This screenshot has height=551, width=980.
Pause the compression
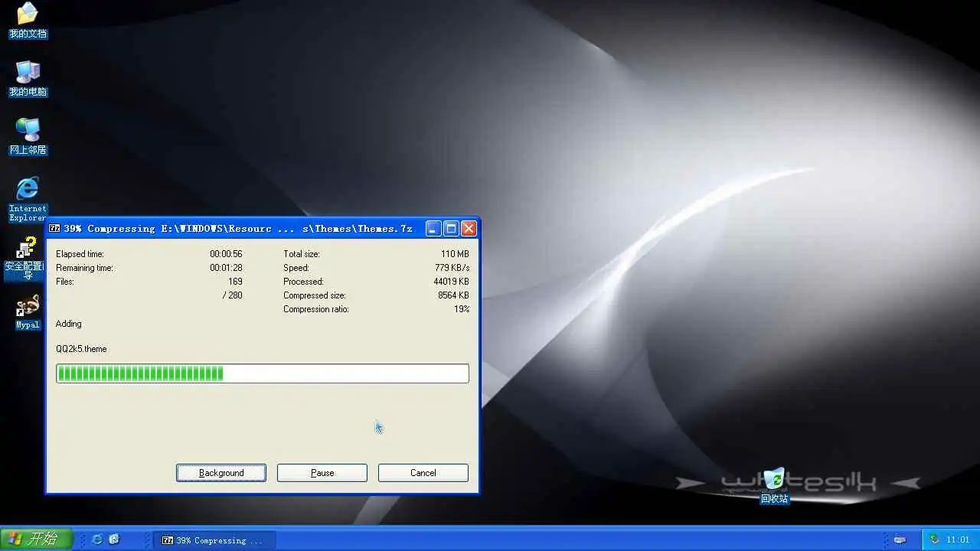(x=322, y=473)
